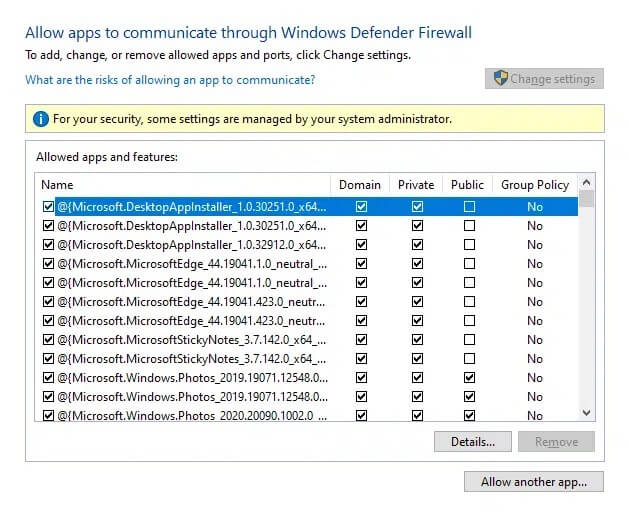
Task: Click the Group Policy No cell for DesktopAppInstaller_1.0.32912.0
Action: pyautogui.click(x=535, y=245)
